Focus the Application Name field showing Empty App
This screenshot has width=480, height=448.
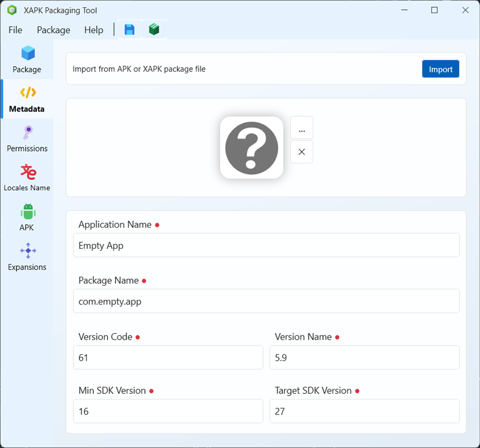tap(266, 245)
